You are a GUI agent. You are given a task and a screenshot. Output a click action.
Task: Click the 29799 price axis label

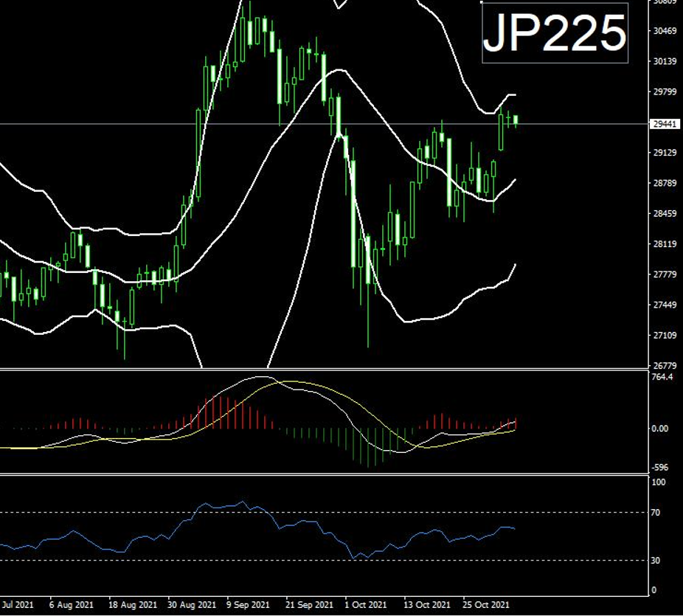[x=665, y=92]
